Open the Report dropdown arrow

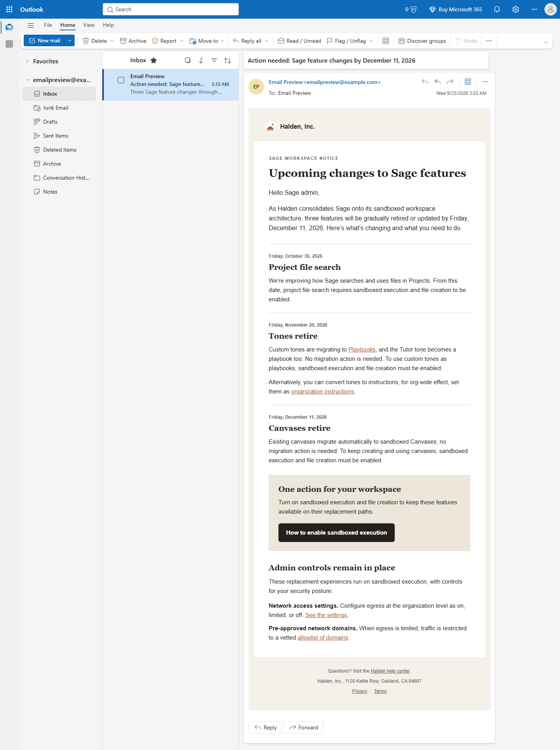(182, 41)
